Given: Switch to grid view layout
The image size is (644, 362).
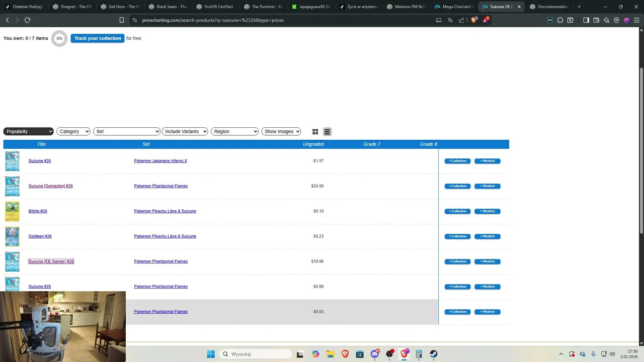Looking at the screenshot, I should 315,132.
